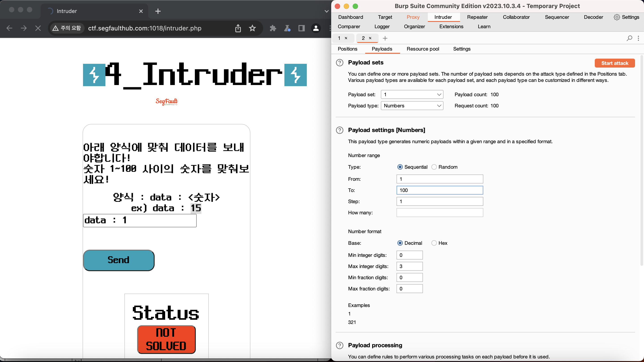The height and width of the screenshot is (362, 644).
Task: Click the browser address bar URL
Action: pyautogui.click(x=145, y=28)
